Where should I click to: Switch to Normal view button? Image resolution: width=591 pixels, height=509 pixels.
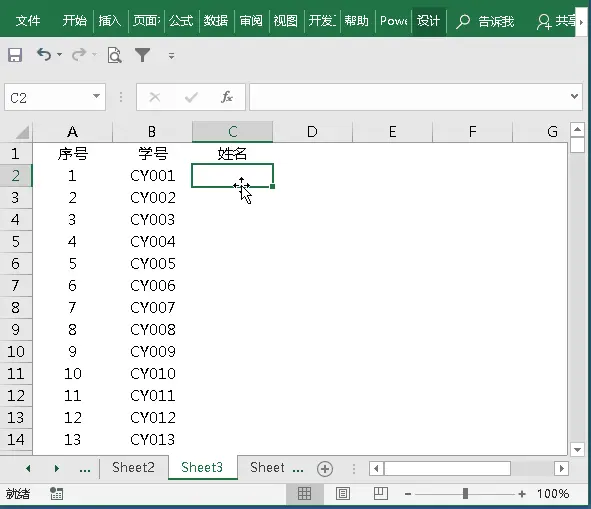pyautogui.click(x=305, y=494)
